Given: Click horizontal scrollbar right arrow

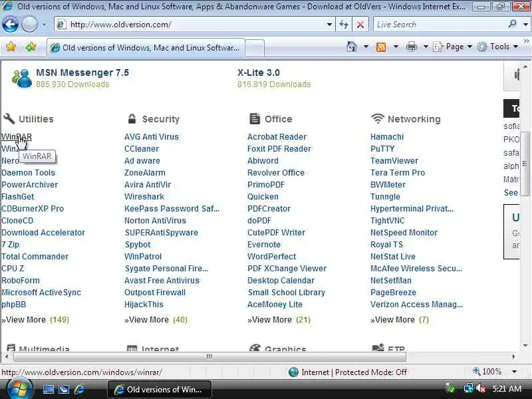Looking at the screenshot, I should pos(513,356).
